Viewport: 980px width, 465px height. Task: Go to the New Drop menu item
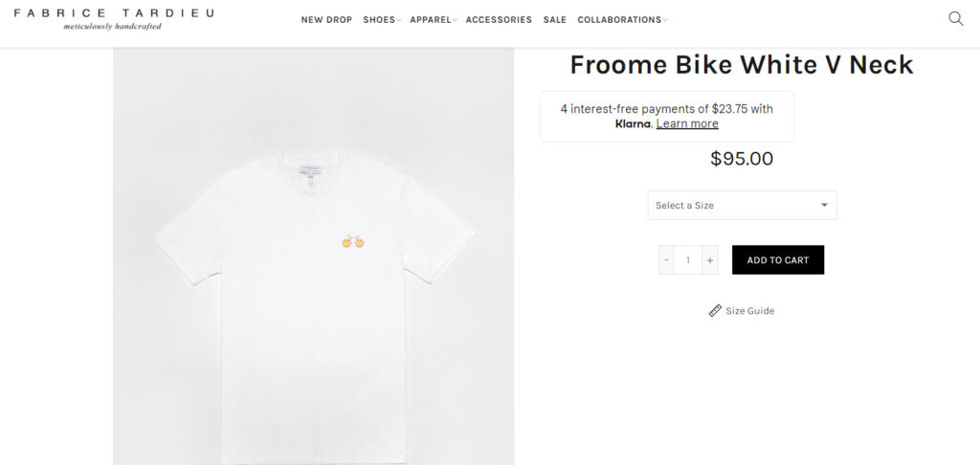point(326,20)
